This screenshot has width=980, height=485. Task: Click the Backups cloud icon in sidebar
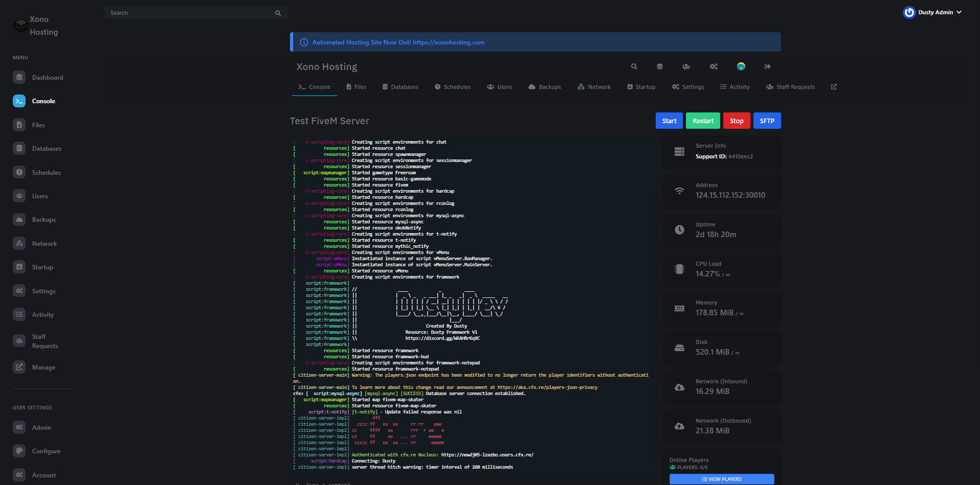pyautogui.click(x=19, y=220)
